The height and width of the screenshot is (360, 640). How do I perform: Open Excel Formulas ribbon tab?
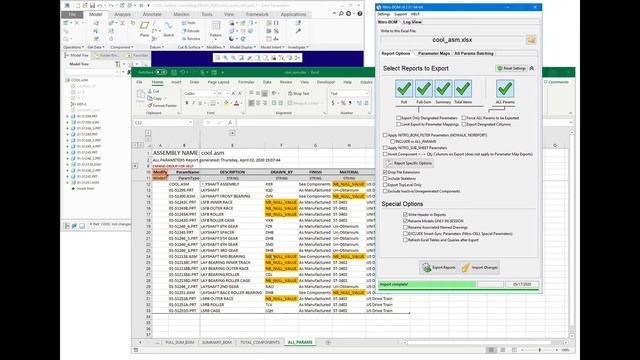[x=246, y=82]
